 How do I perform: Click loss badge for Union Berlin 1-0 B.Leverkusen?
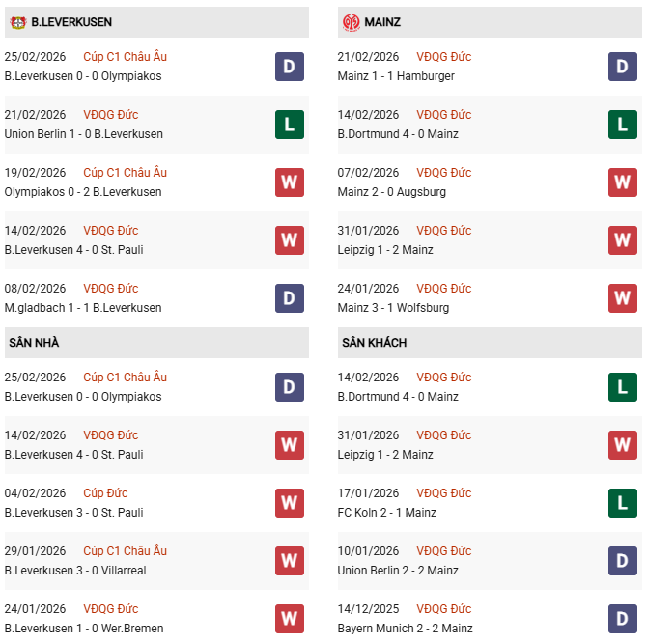click(x=289, y=125)
